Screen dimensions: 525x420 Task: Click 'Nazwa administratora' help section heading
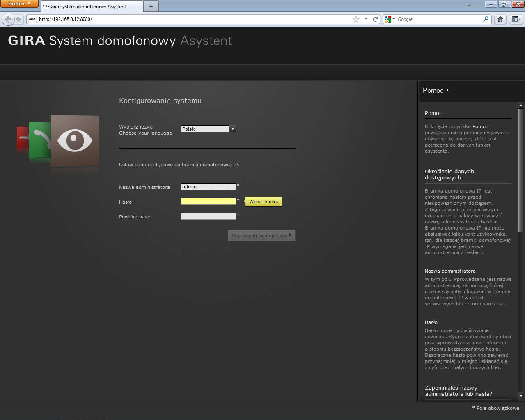pos(450,271)
